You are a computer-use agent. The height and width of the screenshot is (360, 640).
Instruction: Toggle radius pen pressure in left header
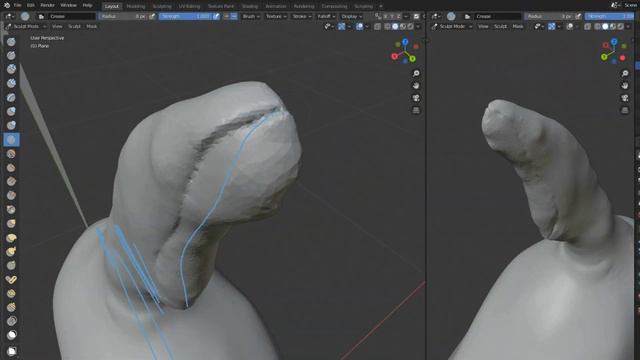(x=152, y=16)
